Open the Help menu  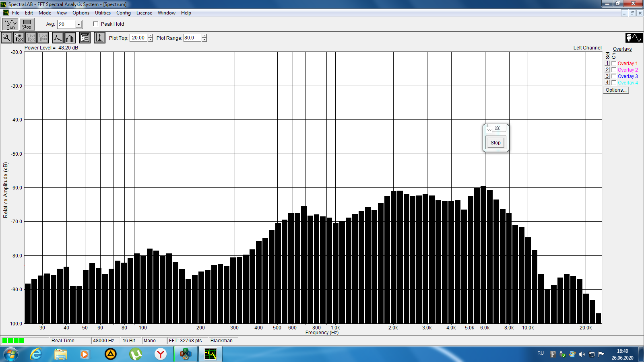[186, 13]
